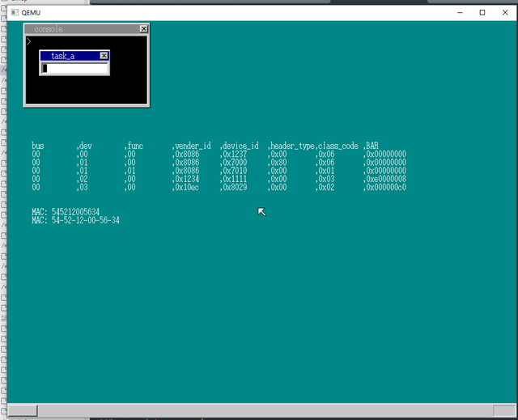Click the MAC: 545212005634 line
518x420 pixels.
66,212
